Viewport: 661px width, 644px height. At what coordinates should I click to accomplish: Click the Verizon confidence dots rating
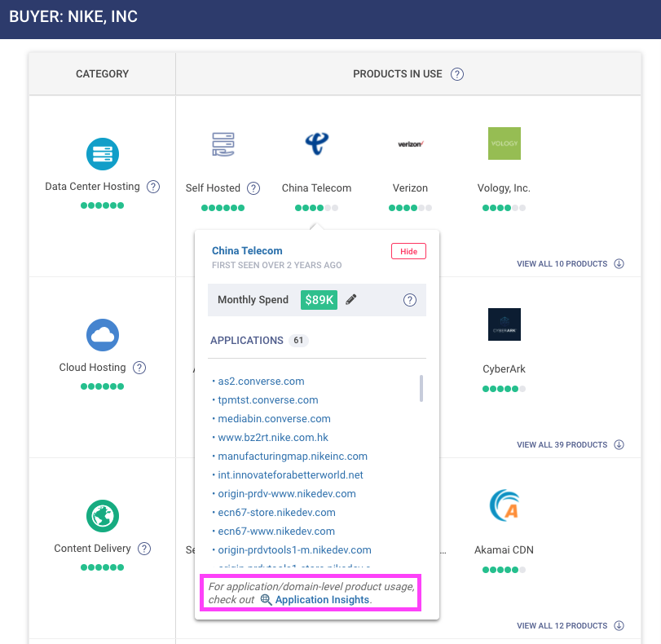410,208
